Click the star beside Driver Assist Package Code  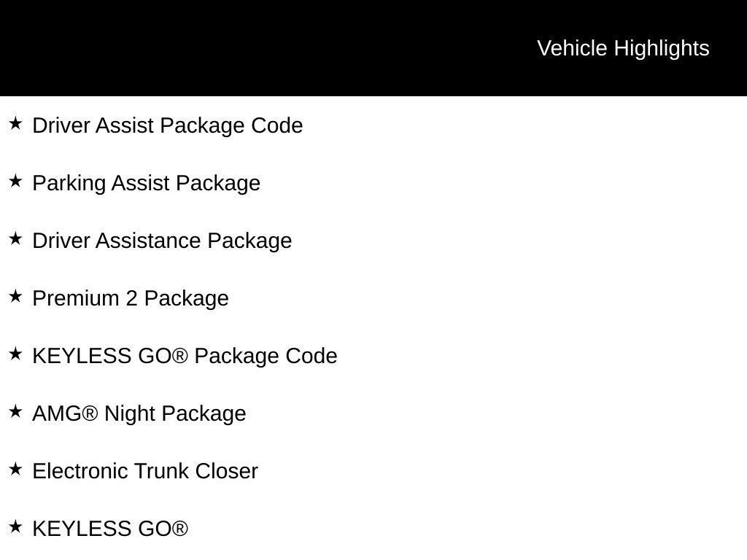coord(15,124)
